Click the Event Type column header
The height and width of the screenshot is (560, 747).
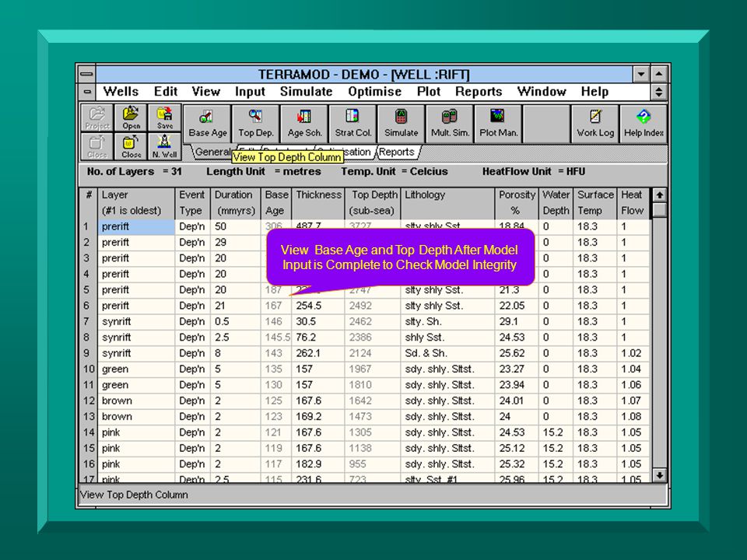click(192, 203)
